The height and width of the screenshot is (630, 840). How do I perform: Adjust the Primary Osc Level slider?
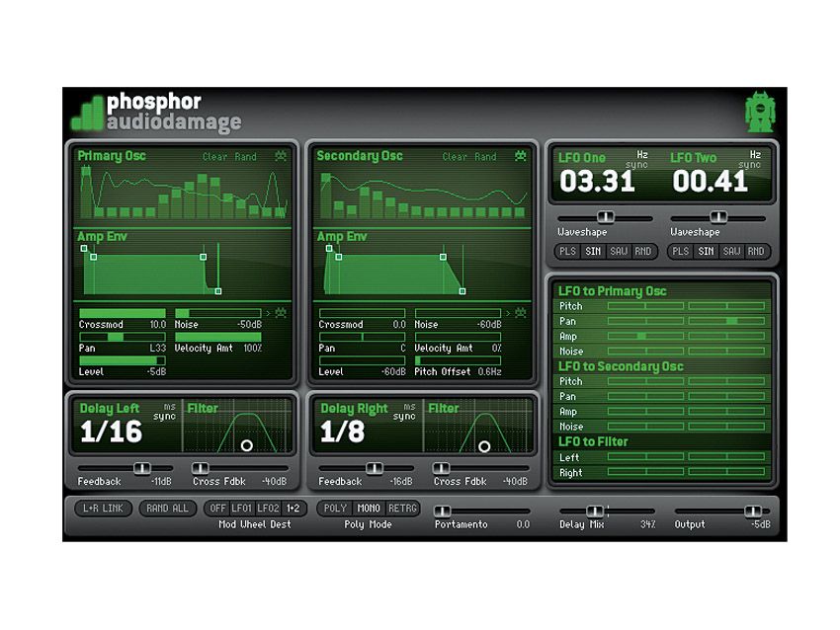point(123,360)
